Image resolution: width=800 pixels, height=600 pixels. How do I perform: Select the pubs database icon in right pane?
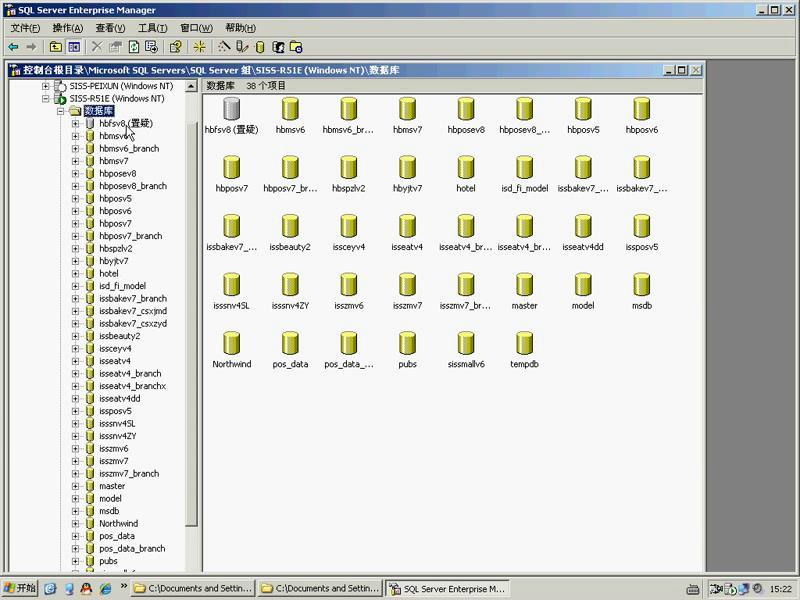pyautogui.click(x=407, y=343)
